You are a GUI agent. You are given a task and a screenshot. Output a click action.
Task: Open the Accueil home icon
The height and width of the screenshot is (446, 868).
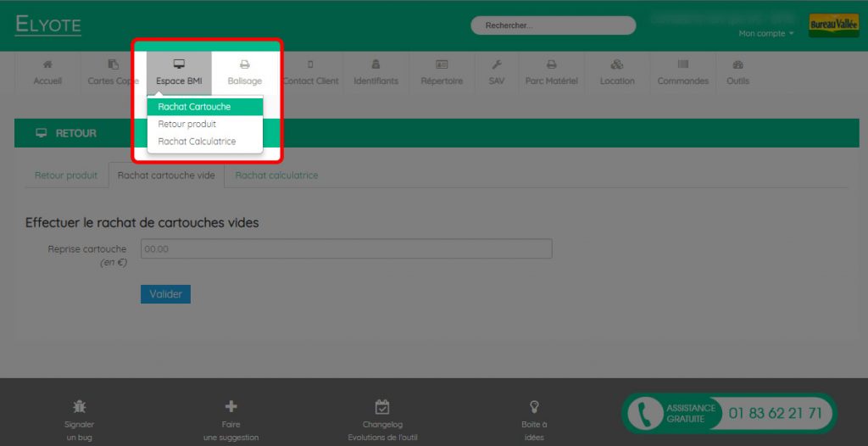point(47,64)
